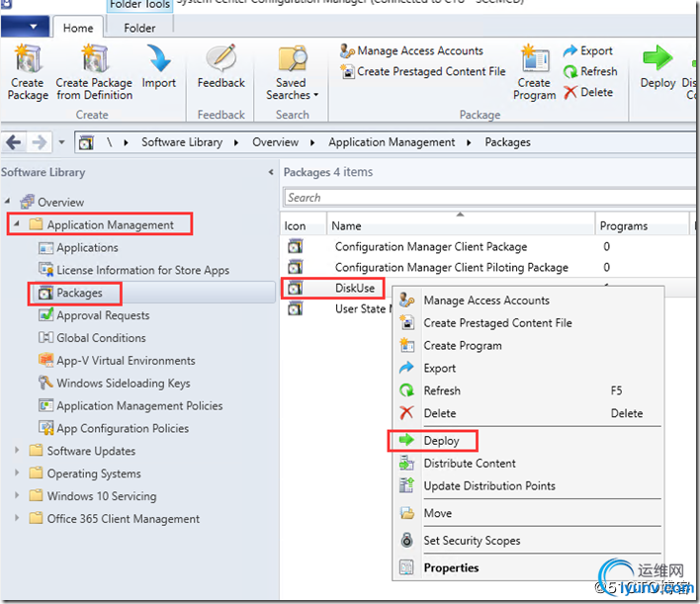
Task: Click Overview in the breadcrumb path
Action: click(275, 142)
